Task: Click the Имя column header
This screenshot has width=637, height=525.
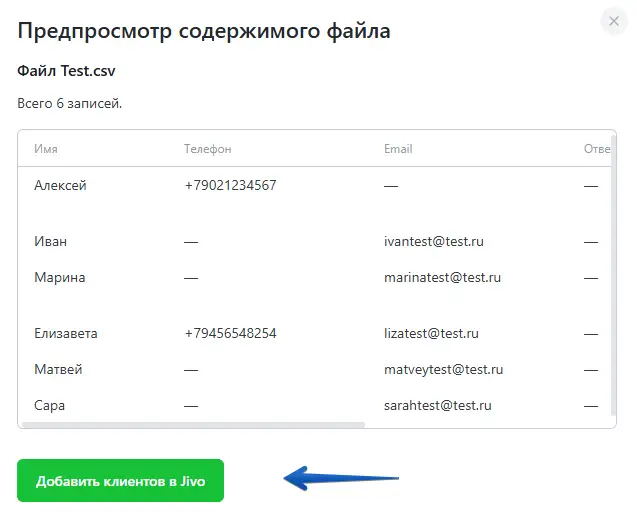Action: [x=46, y=149]
